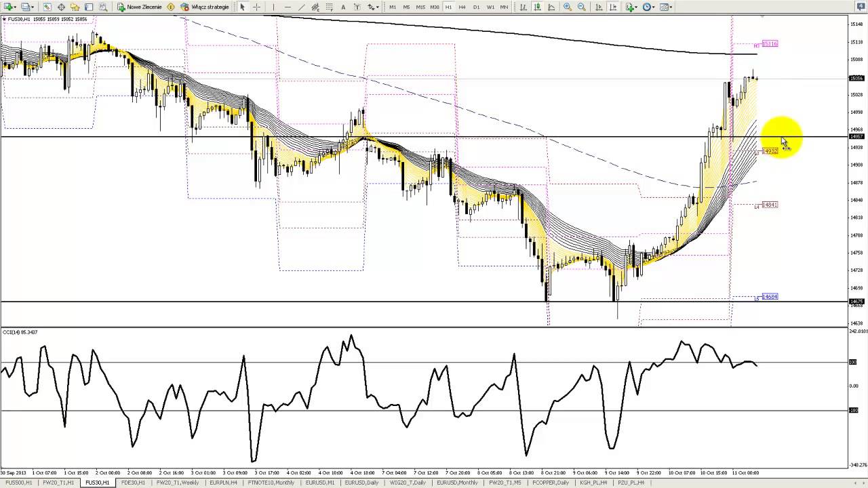Open the FDE30,H1 chart tab
Viewport: 868px width, 488px height.
pyautogui.click(x=133, y=483)
